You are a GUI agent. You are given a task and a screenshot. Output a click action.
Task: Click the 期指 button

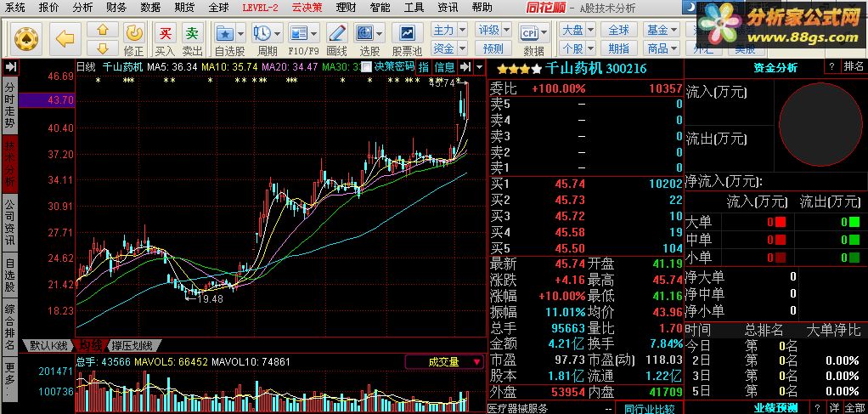click(x=618, y=48)
